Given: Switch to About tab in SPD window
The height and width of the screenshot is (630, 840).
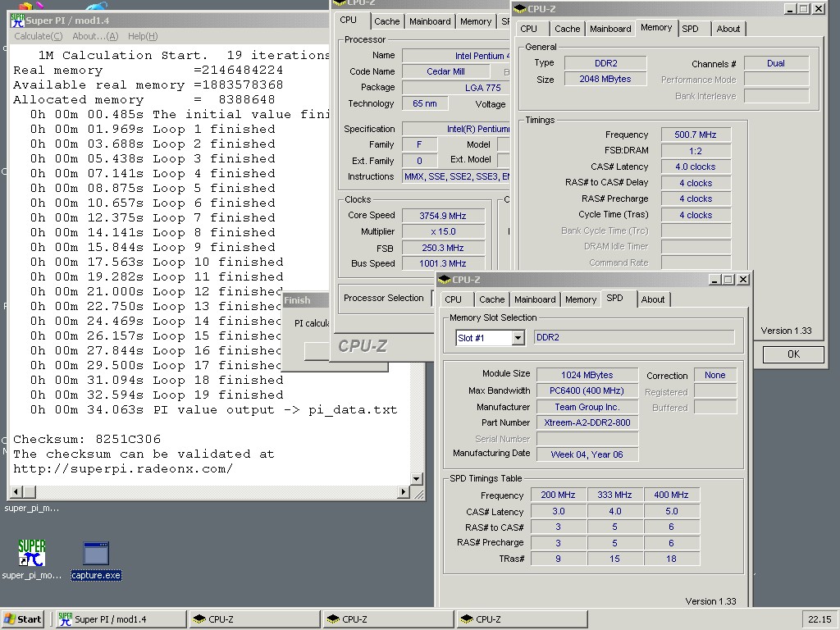Looking at the screenshot, I should [652, 299].
